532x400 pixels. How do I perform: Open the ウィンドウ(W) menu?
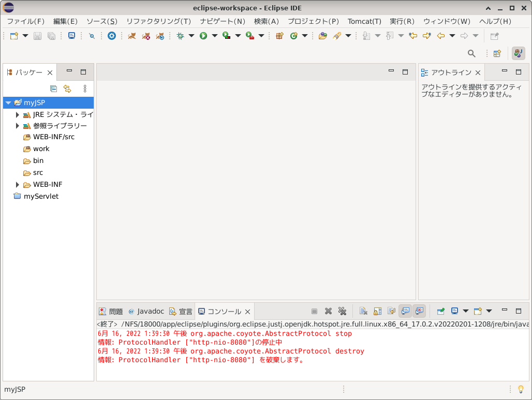[x=447, y=21]
